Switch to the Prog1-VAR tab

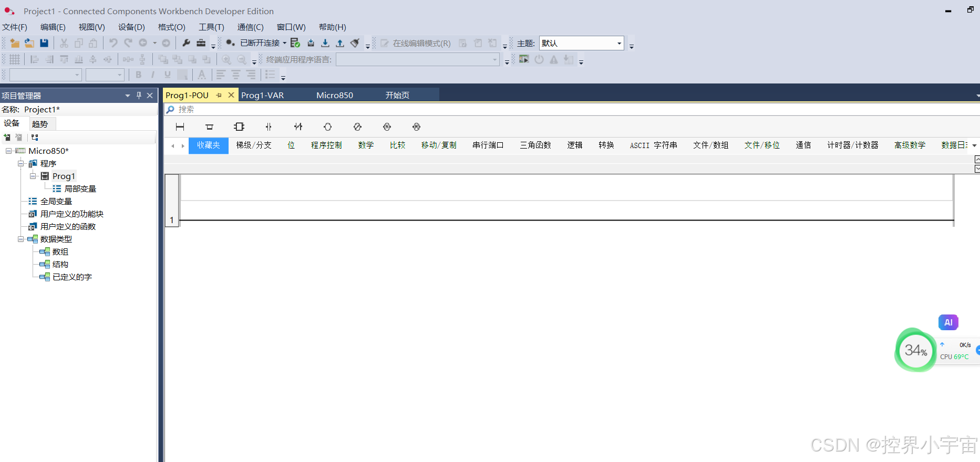pyautogui.click(x=262, y=95)
